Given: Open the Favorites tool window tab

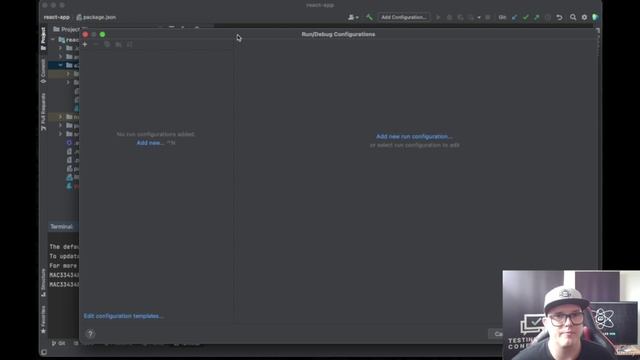Looking at the screenshot, I should (43, 319).
